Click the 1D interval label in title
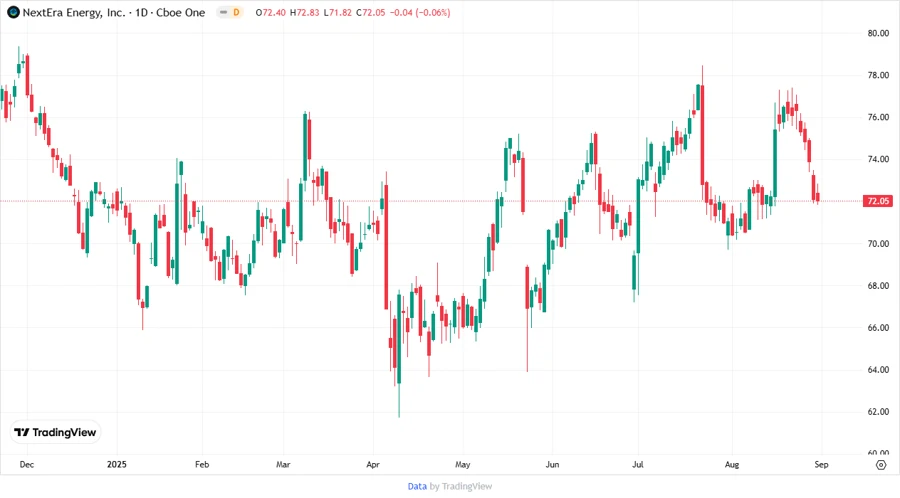Screen dimensions: 900x498 141,12
